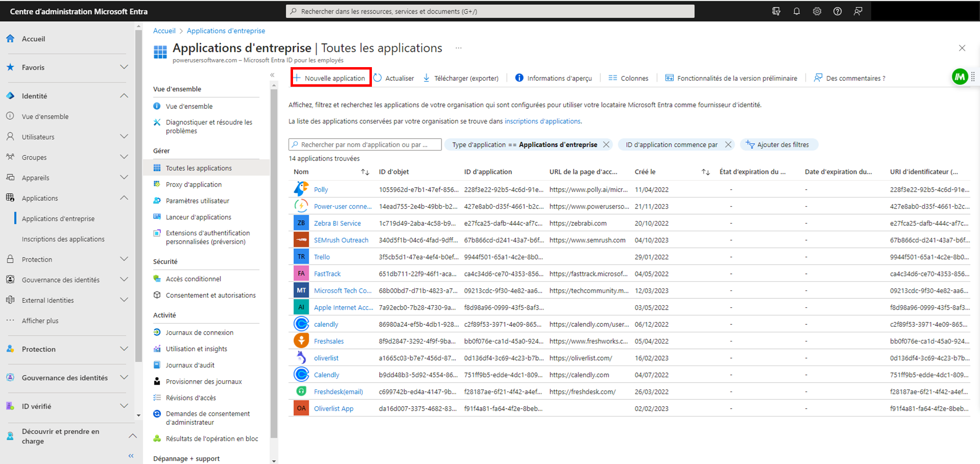Click the Polly app icon
Screen dimensions: 980x464
pyautogui.click(x=301, y=189)
